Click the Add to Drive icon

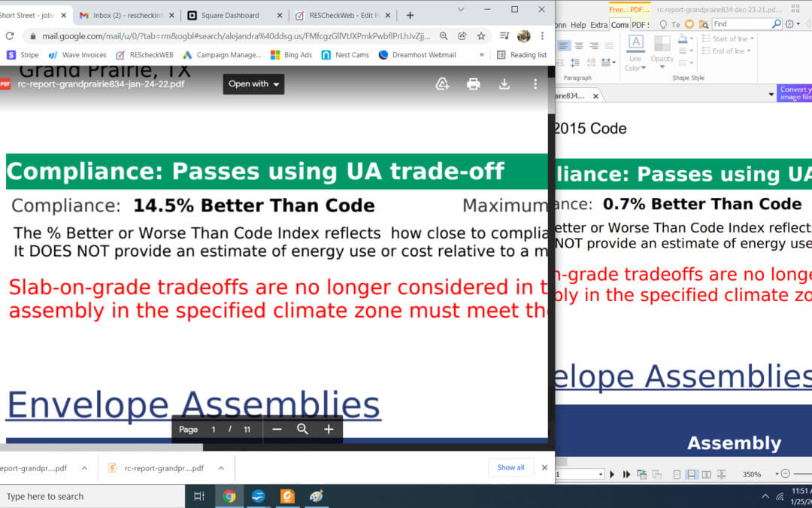pos(443,84)
